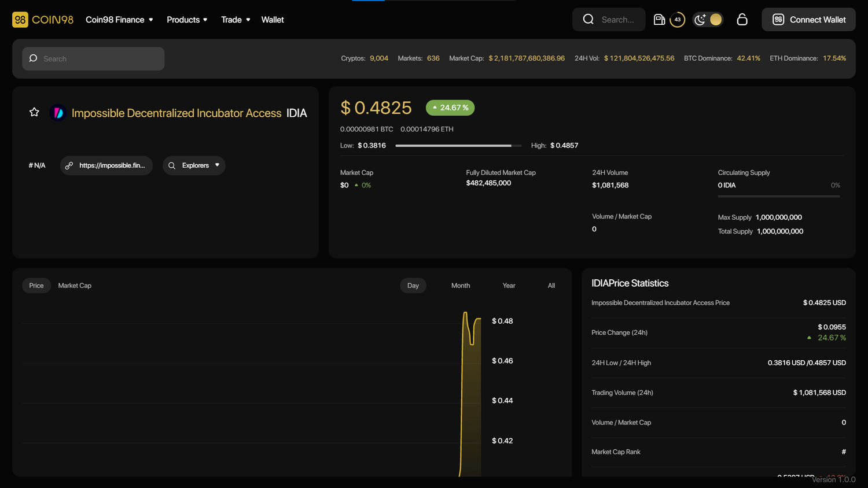
Task: Select the Month chart range
Action: [x=461, y=286]
